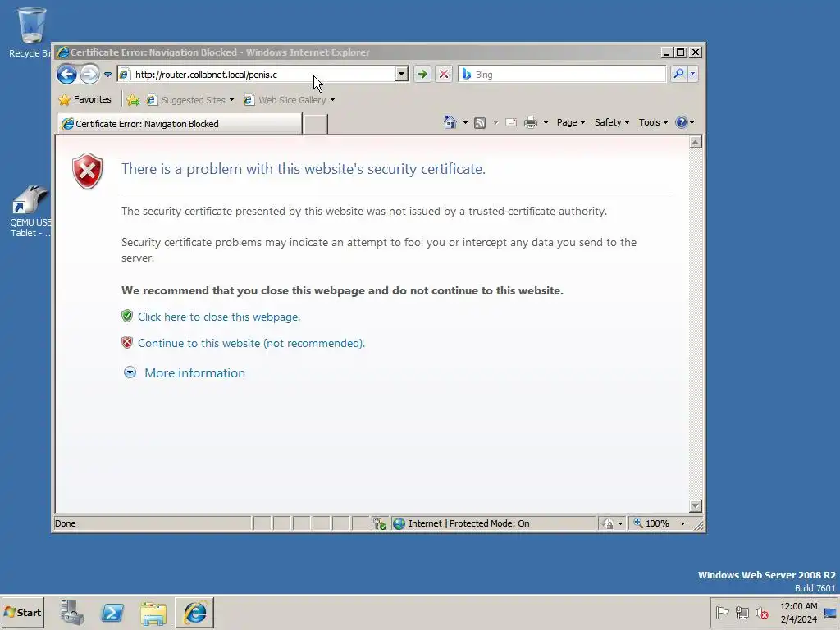Click the network tray icon
Image resolution: width=840 pixels, height=630 pixels.
pyautogui.click(x=742, y=612)
